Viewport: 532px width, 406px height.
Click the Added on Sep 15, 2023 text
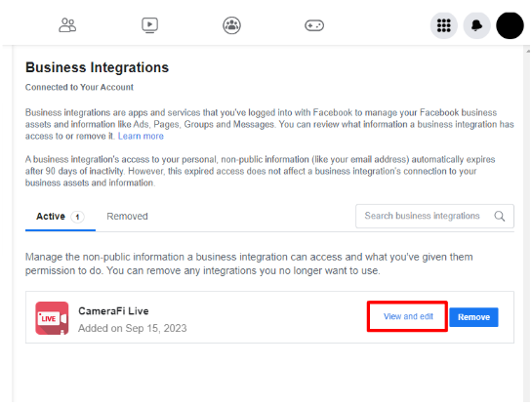point(133,328)
